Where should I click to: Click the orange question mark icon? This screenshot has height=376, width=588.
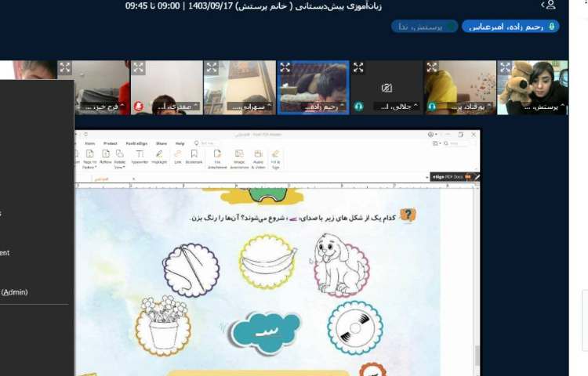408,215
